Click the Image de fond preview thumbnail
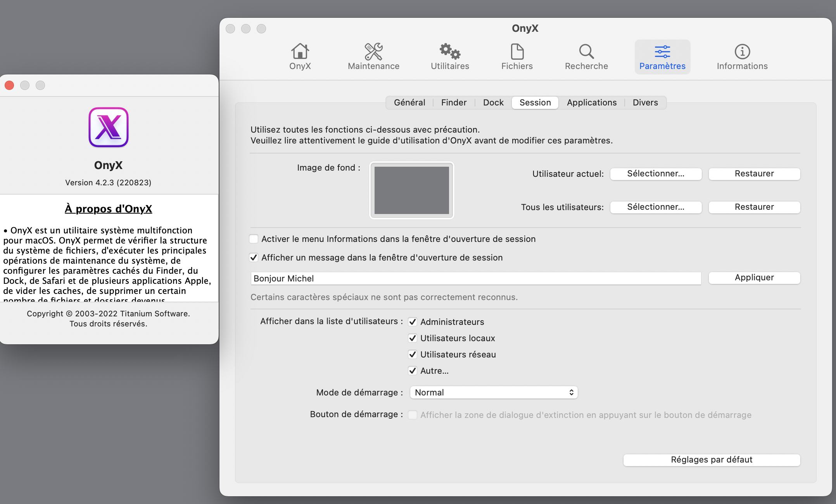Viewport: 836px width, 504px height. point(411,190)
